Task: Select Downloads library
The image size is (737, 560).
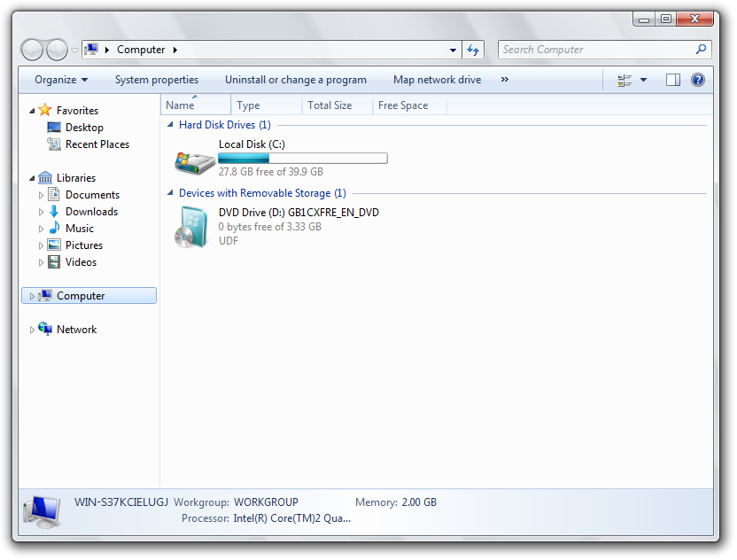Action: coord(91,212)
